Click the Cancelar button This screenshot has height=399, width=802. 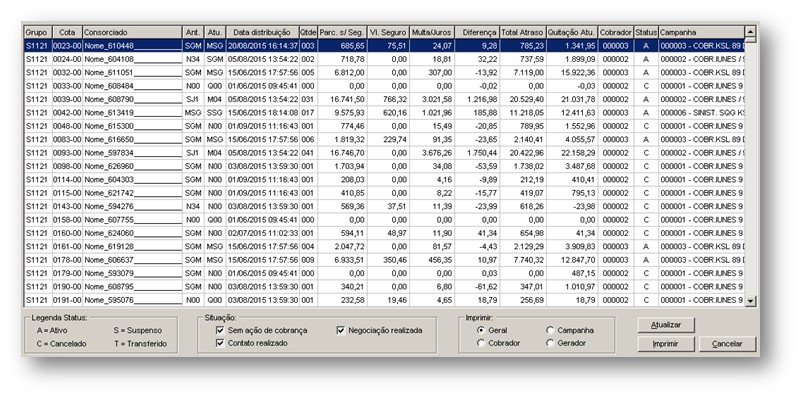coord(727,344)
